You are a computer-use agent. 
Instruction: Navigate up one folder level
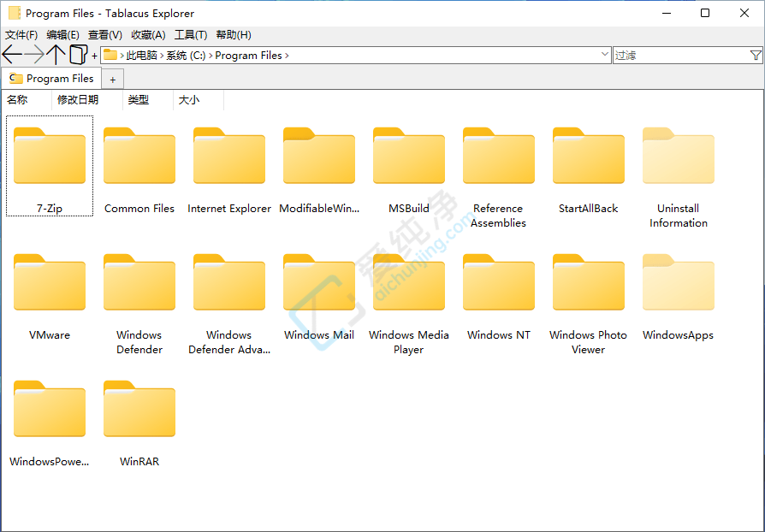point(56,55)
